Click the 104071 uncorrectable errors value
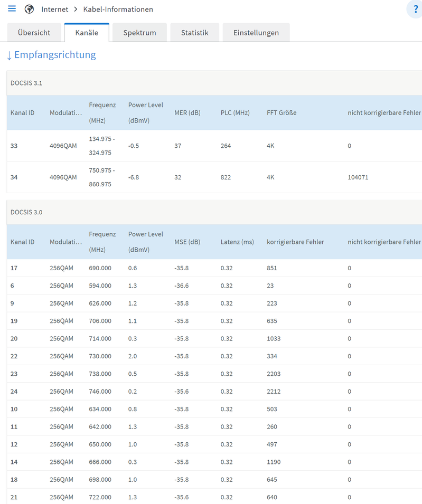422x504 pixels. [358, 177]
